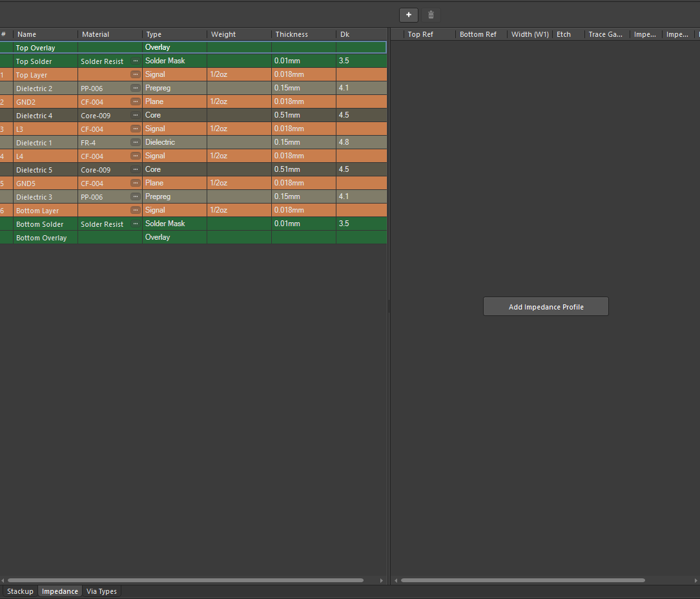Image resolution: width=700 pixels, height=599 pixels.
Task: Click the plus icon to add impedance profile
Action: (x=408, y=15)
